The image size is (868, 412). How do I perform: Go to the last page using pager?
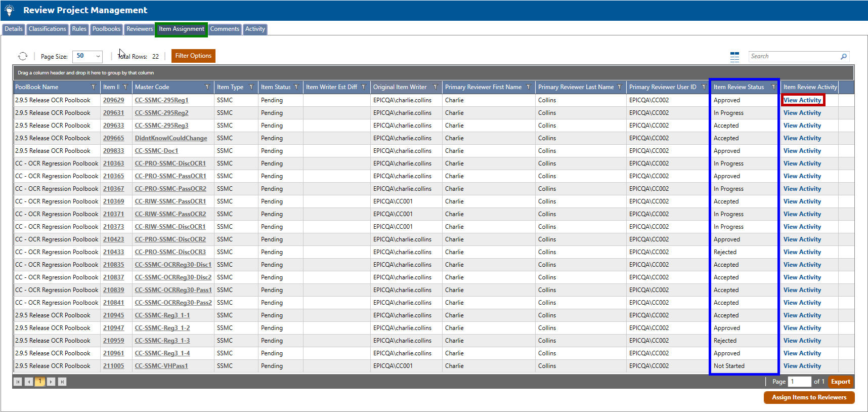pos(62,382)
